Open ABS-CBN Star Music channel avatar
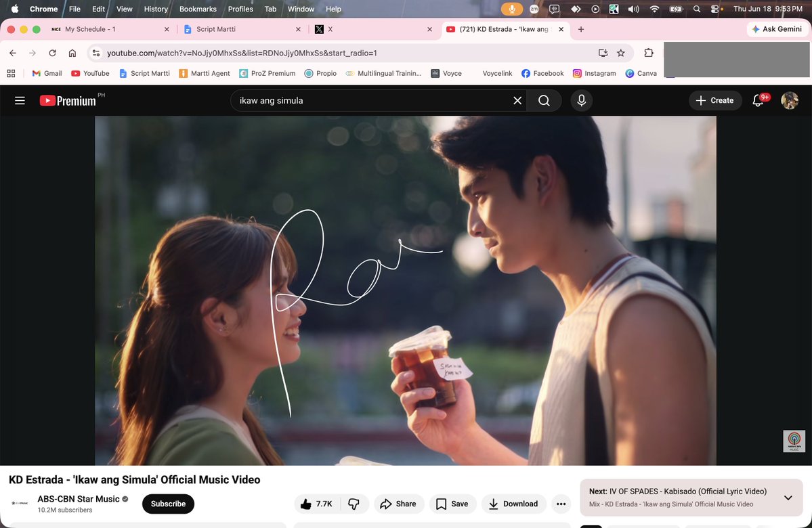812x528 pixels. coord(20,503)
